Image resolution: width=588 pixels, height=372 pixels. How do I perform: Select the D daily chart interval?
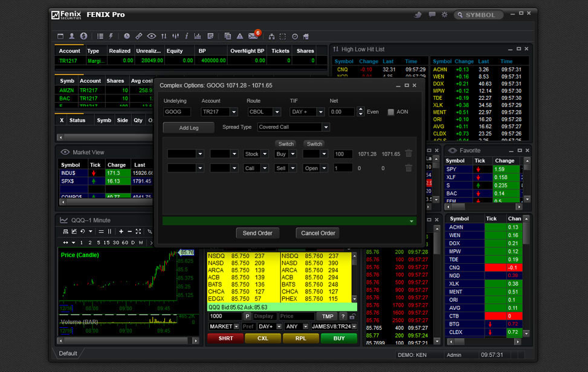coord(133,243)
